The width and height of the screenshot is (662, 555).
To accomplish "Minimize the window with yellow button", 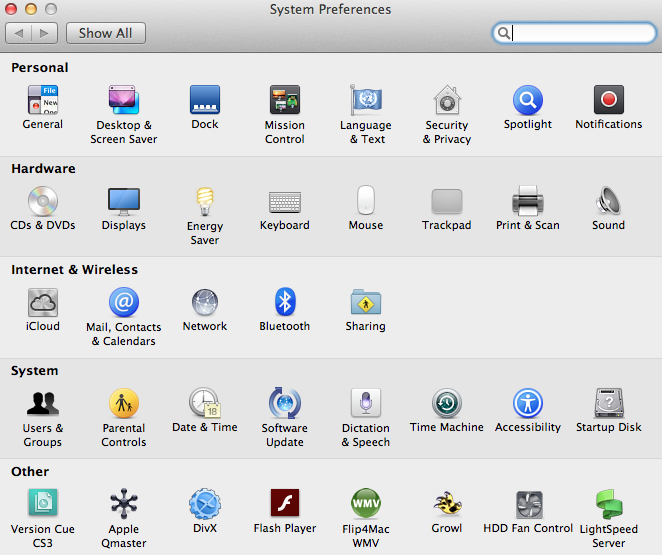I will click(31, 9).
